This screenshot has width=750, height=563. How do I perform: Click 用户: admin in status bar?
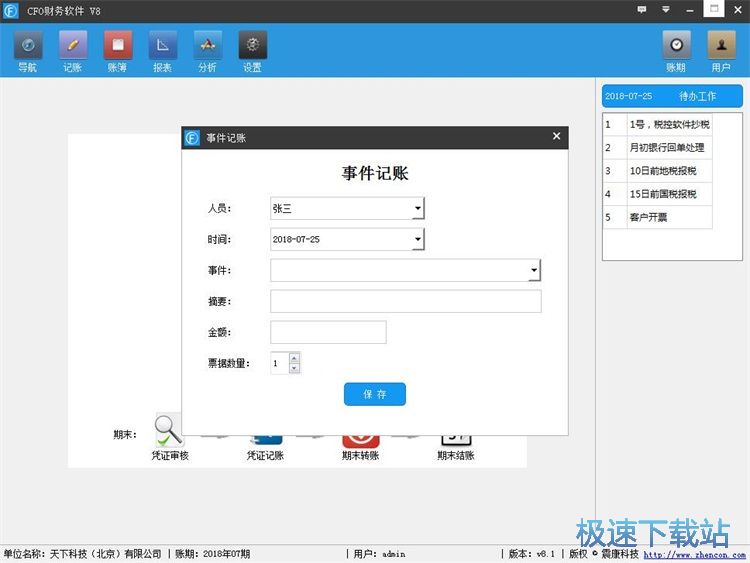click(x=379, y=554)
